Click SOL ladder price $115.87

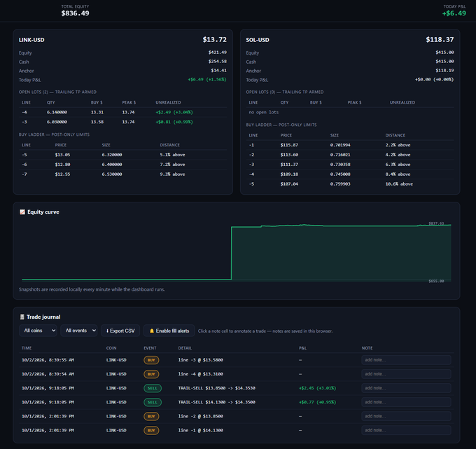pos(289,145)
